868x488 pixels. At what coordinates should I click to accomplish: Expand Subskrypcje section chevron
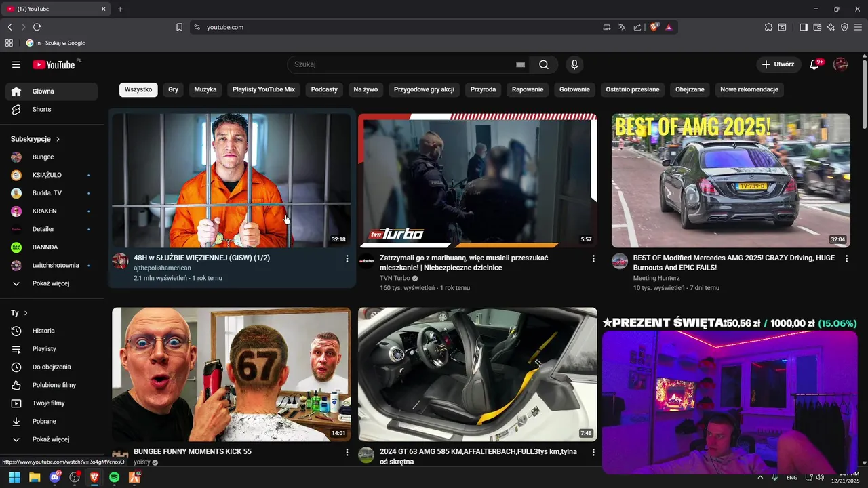[x=58, y=139]
